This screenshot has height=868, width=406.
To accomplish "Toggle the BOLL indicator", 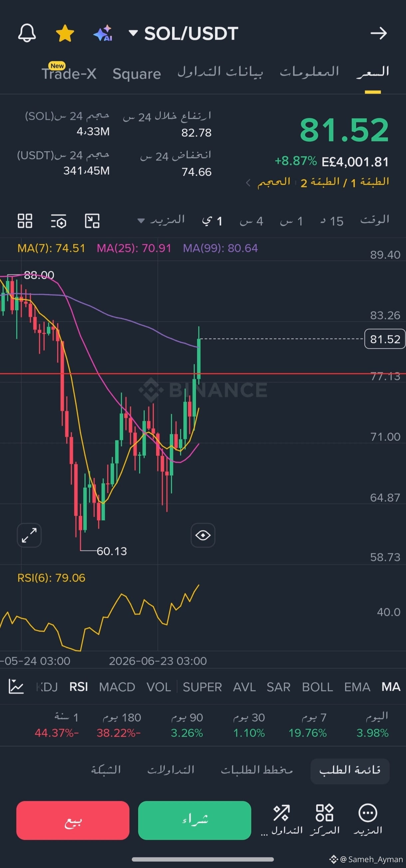I will click(317, 687).
